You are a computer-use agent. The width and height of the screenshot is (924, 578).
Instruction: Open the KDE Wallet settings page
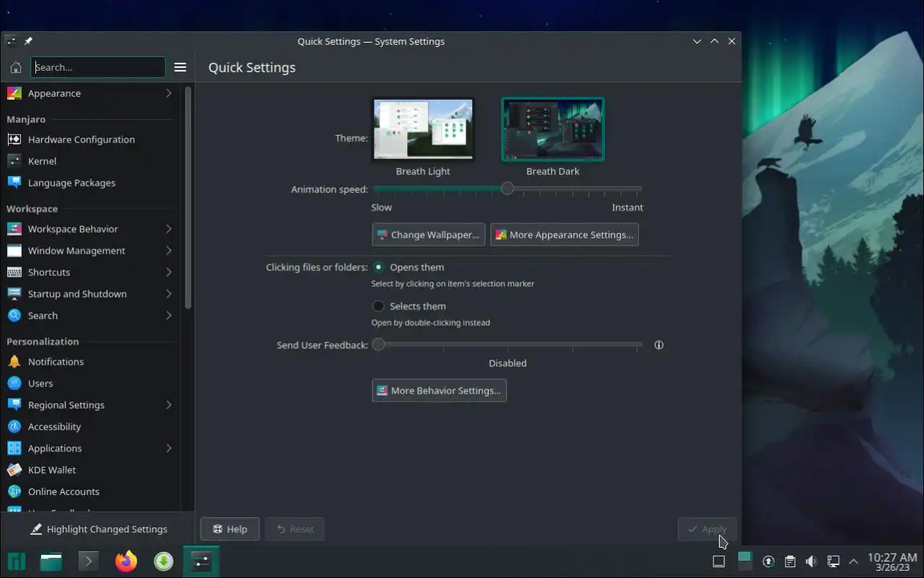[x=90, y=470]
